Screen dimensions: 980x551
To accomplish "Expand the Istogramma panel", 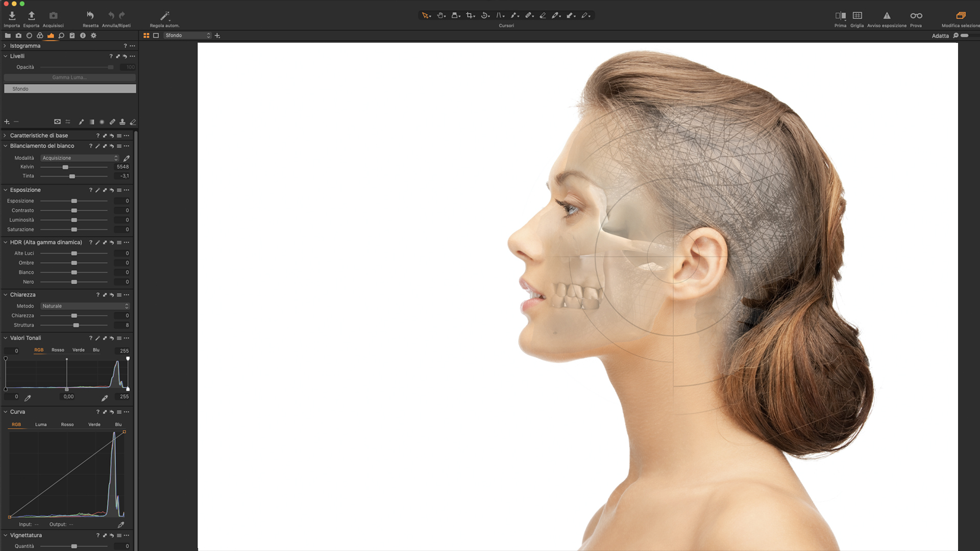I will coord(5,46).
